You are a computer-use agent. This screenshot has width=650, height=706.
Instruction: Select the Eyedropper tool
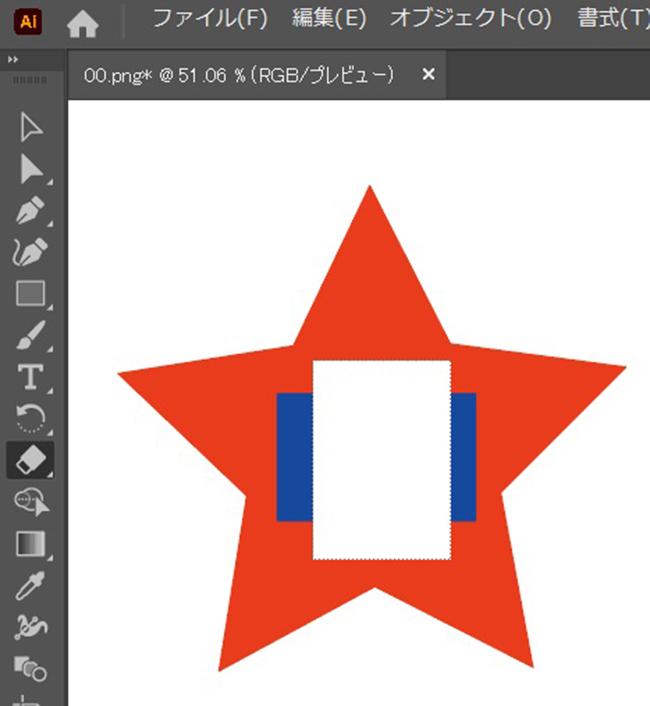31,585
